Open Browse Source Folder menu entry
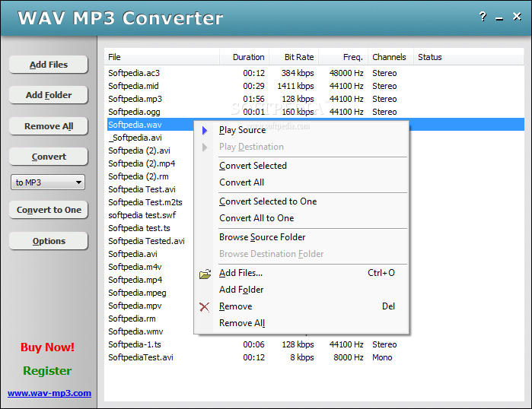This screenshot has width=532, height=409. [301, 237]
